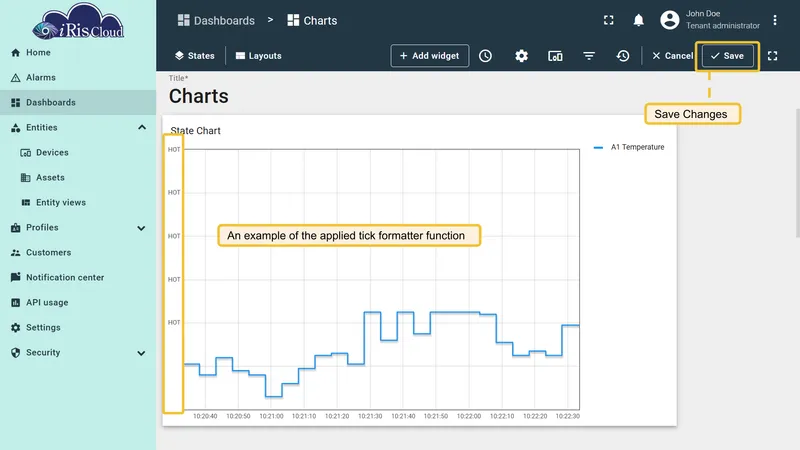Screen dimensions: 800x450
Task: Open notifications bell
Action: (638, 20)
